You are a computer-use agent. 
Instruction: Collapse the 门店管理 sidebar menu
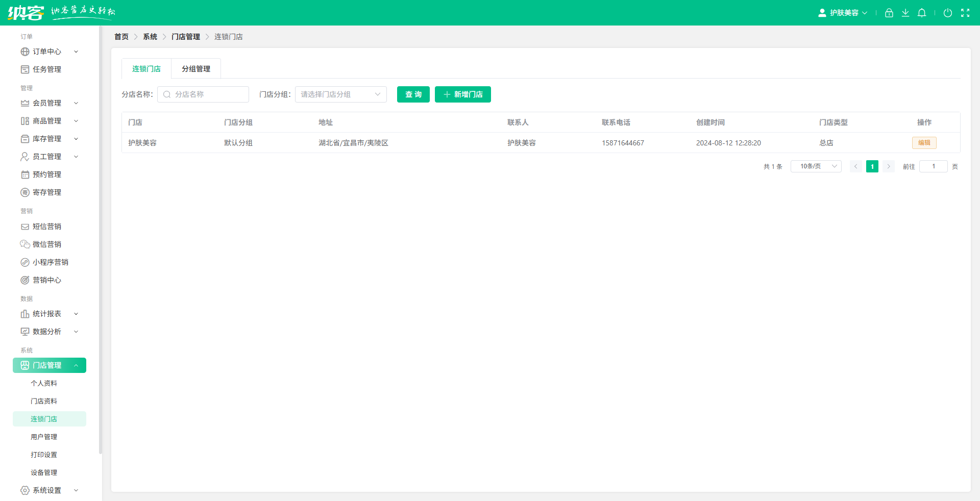(x=50, y=365)
